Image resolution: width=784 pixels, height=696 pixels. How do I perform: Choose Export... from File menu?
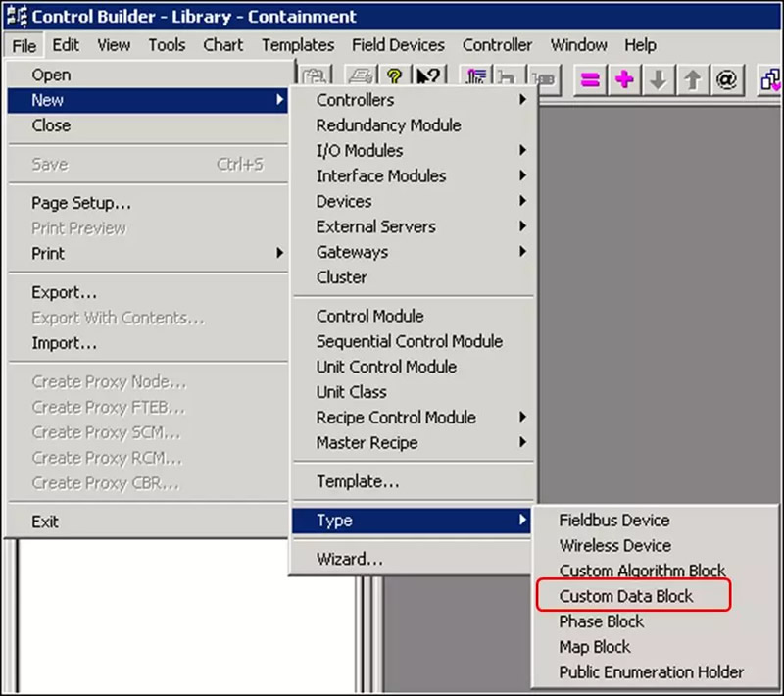click(148, 292)
